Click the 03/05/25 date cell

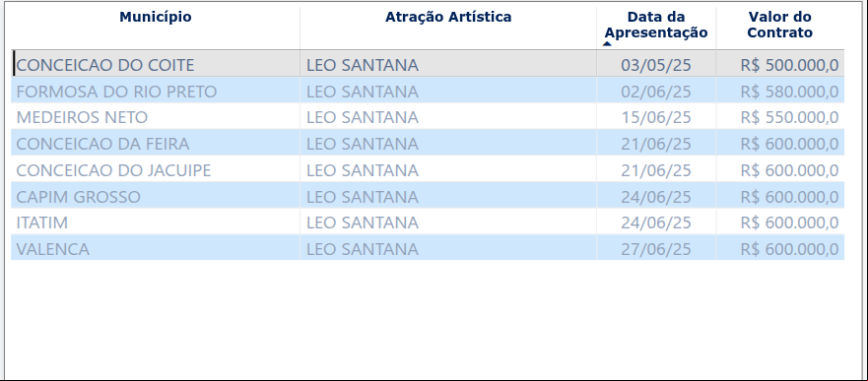pyautogui.click(x=656, y=65)
